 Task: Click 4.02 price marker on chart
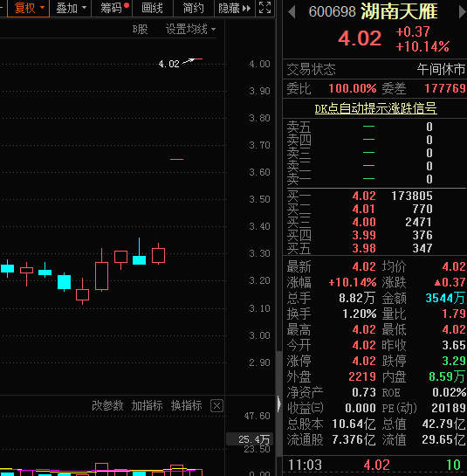coord(169,64)
